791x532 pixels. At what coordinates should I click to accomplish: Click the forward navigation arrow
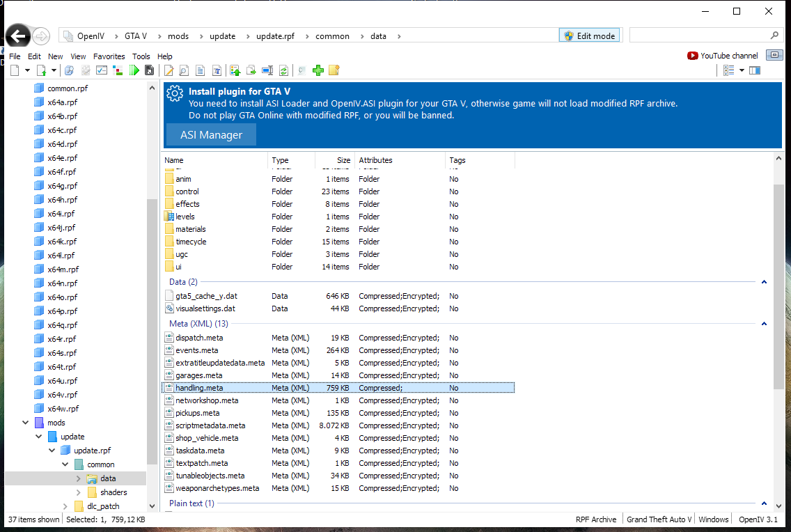tap(41, 36)
